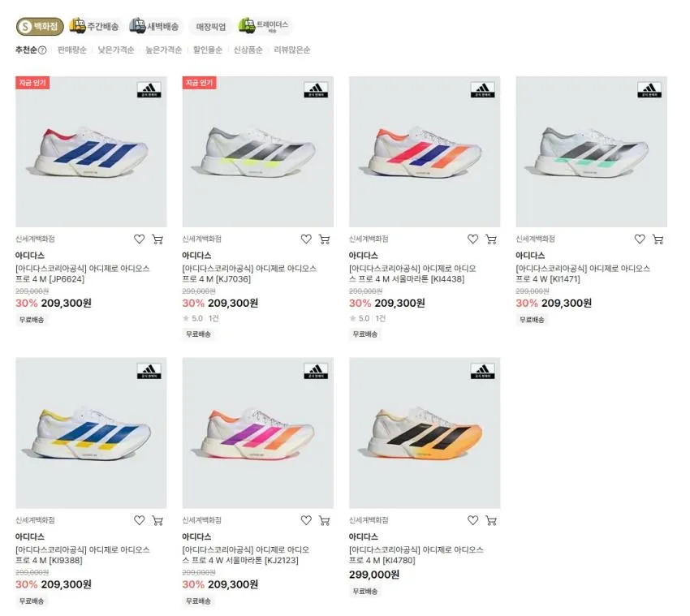This screenshot has width=690, height=616.
Task: Enable the 매장픽업 filter chip
Action: pyautogui.click(x=211, y=27)
